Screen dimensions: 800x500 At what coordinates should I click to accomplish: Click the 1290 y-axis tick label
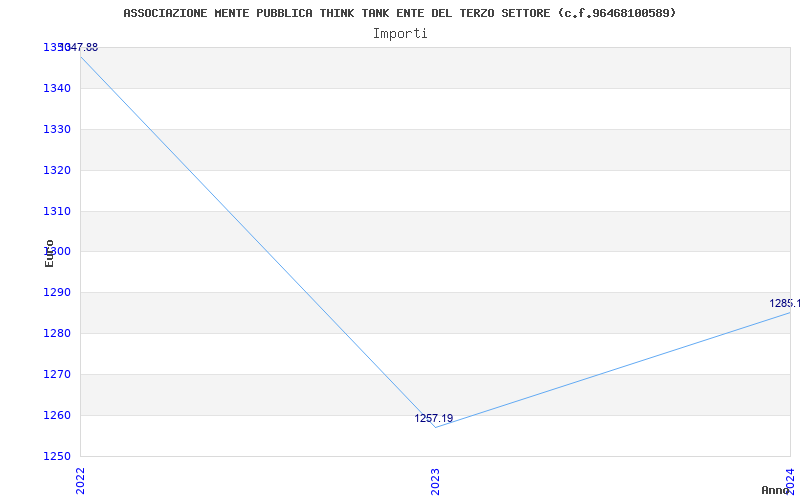[x=57, y=292]
